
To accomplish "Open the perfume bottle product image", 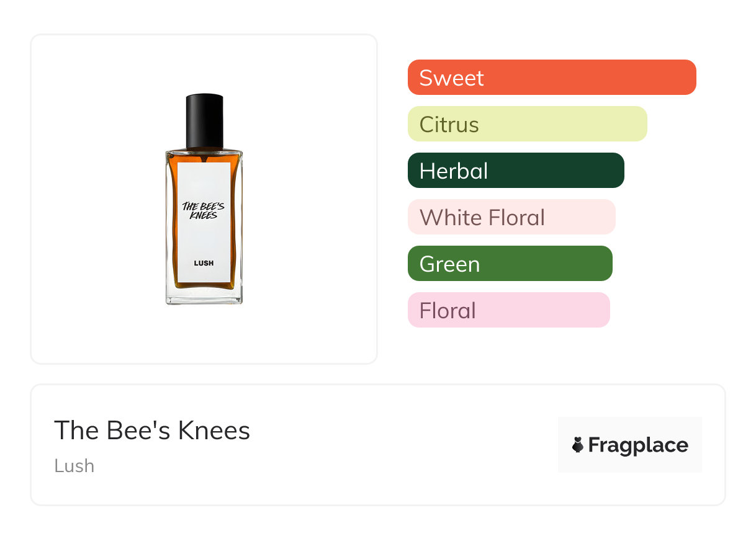I will [x=204, y=199].
